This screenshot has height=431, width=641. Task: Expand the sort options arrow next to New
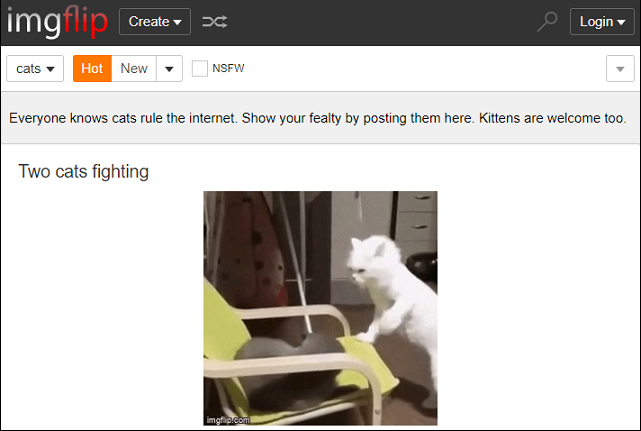click(169, 69)
